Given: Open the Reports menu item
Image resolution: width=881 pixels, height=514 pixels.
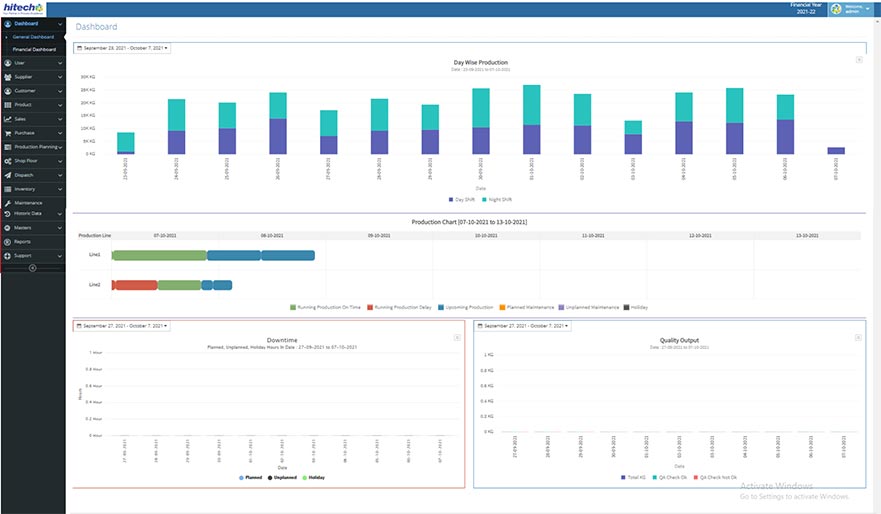Looking at the screenshot, I should (x=33, y=242).
